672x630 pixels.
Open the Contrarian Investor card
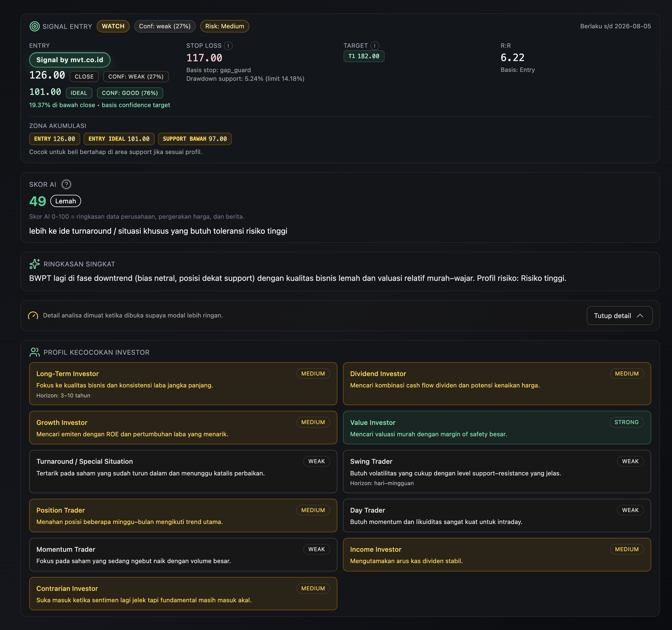point(183,594)
